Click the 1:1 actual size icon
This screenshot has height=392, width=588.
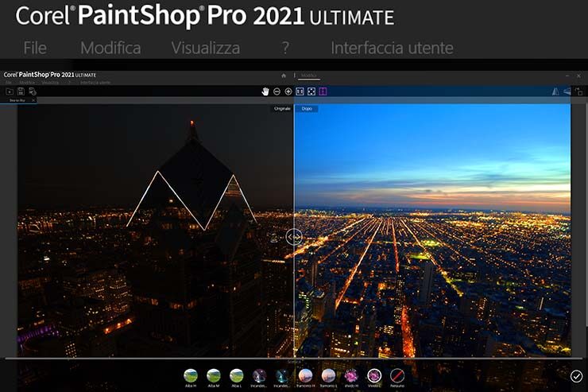pyautogui.click(x=300, y=91)
